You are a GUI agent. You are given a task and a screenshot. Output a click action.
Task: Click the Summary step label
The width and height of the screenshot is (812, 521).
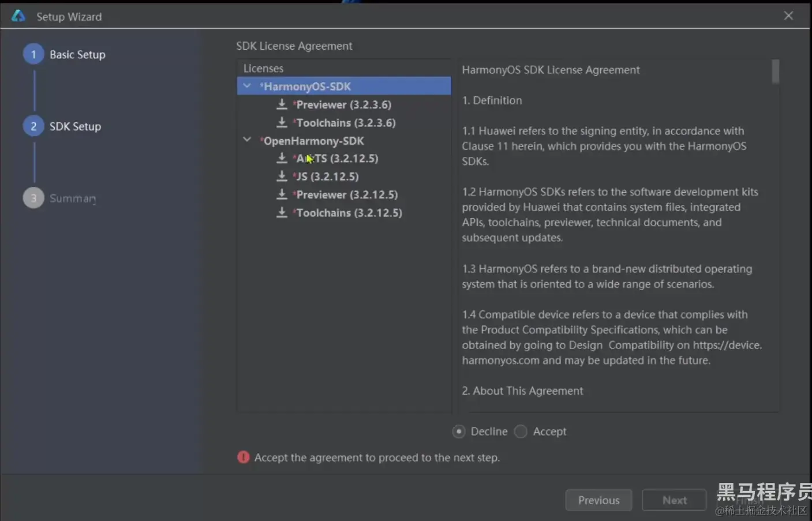(x=73, y=198)
